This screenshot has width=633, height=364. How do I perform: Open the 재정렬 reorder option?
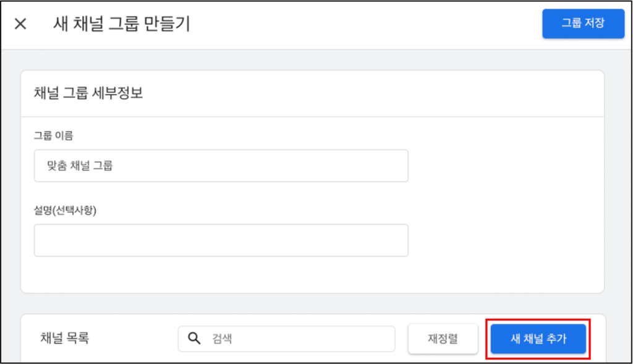443,339
